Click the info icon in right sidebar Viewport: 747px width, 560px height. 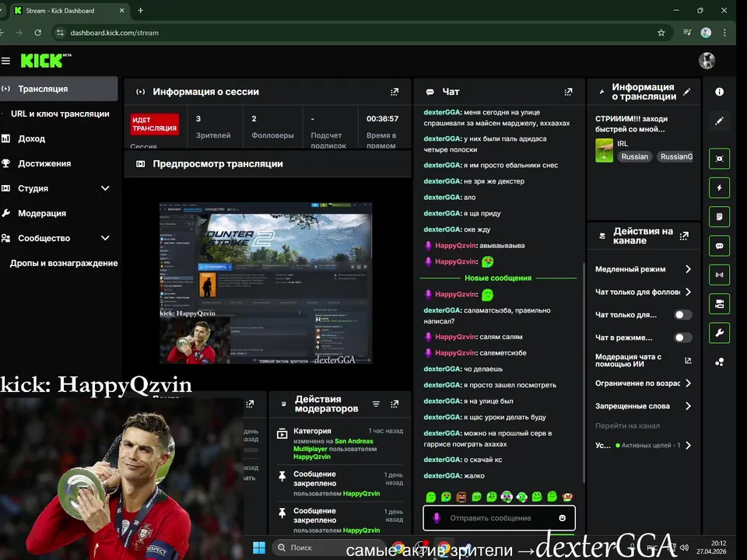click(x=719, y=92)
